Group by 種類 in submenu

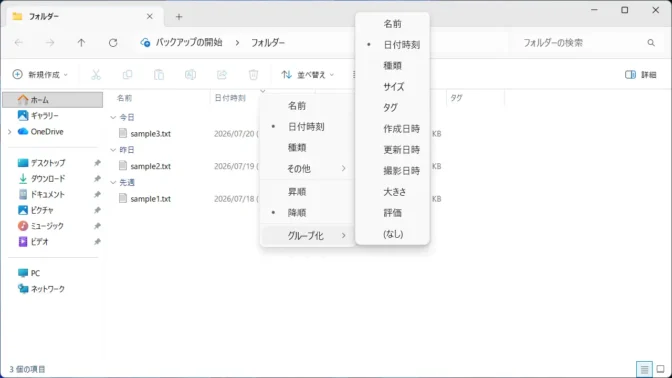pos(392,66)
